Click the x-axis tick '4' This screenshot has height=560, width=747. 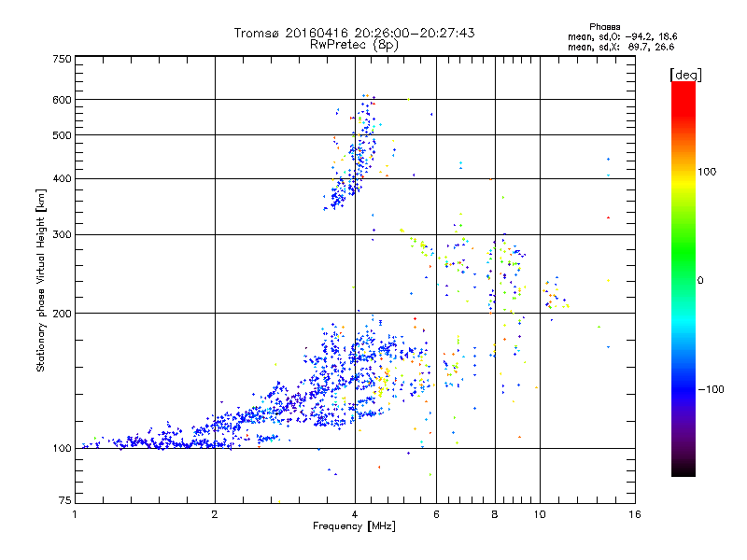pos(355,514)
